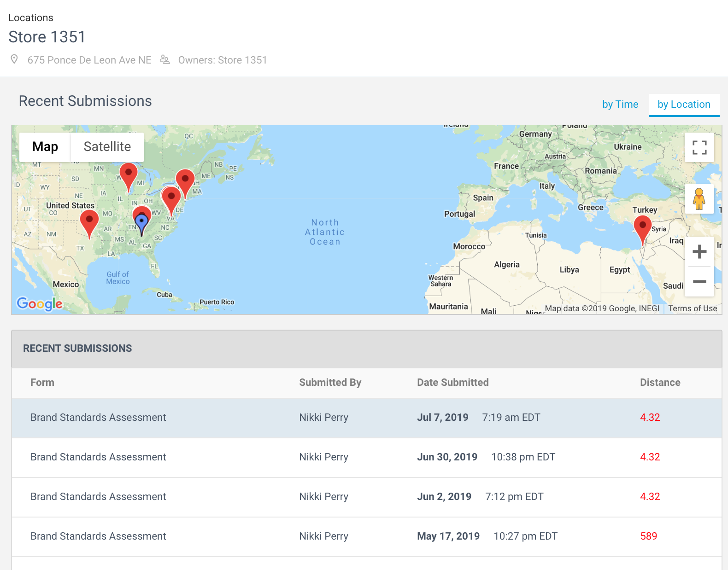Open Google logo link on map

(40, 303)
